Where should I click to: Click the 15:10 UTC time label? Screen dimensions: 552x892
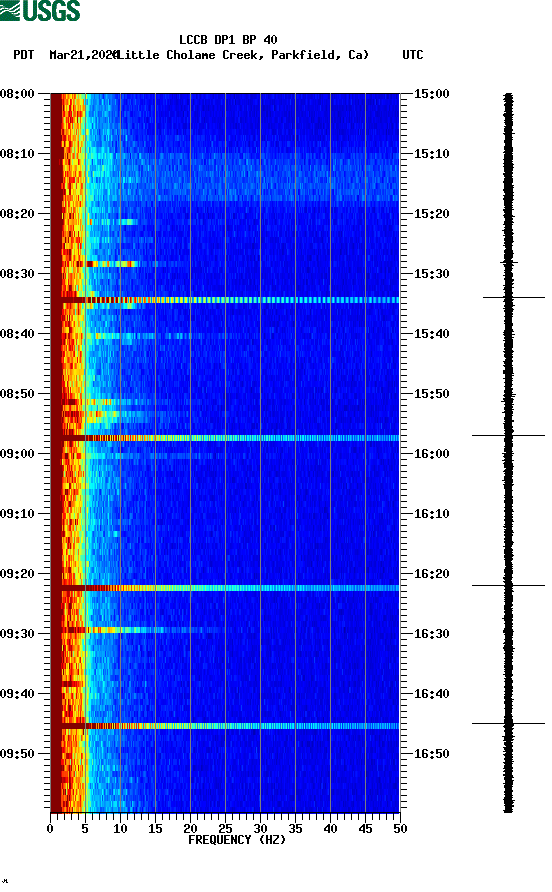431,154
